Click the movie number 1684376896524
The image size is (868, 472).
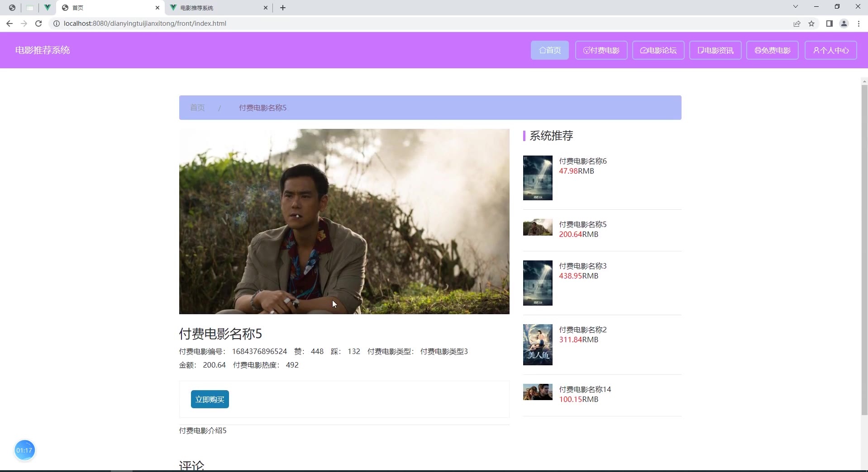(x=259, y=351)
